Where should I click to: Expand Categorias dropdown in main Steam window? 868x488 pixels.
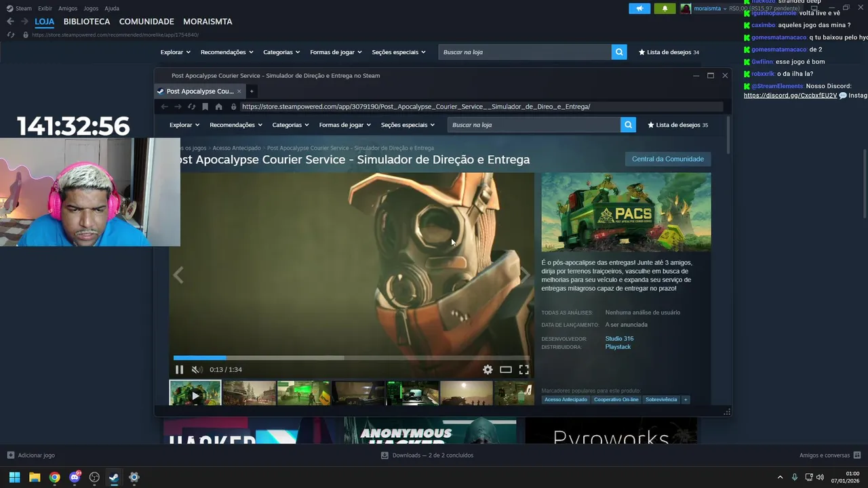282,52
